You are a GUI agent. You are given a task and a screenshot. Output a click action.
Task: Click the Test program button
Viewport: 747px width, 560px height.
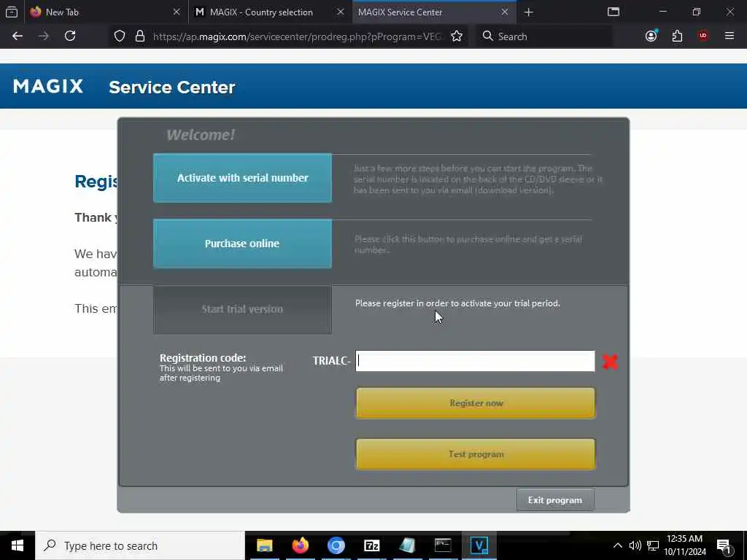pos(476,454)
